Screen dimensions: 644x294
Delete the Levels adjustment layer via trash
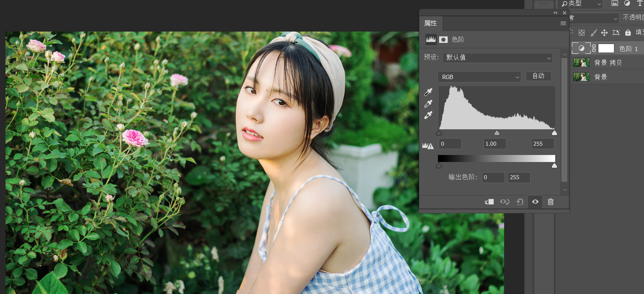550,202
